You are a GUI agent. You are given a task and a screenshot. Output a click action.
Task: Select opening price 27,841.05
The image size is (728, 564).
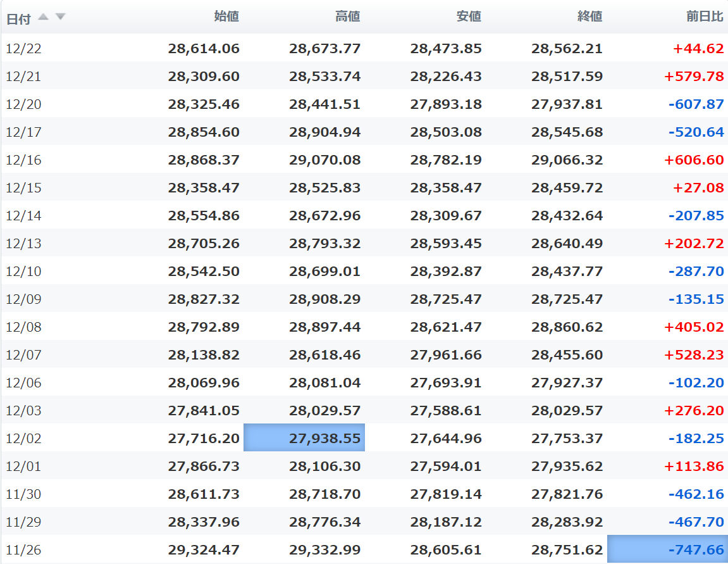point(204,411)
